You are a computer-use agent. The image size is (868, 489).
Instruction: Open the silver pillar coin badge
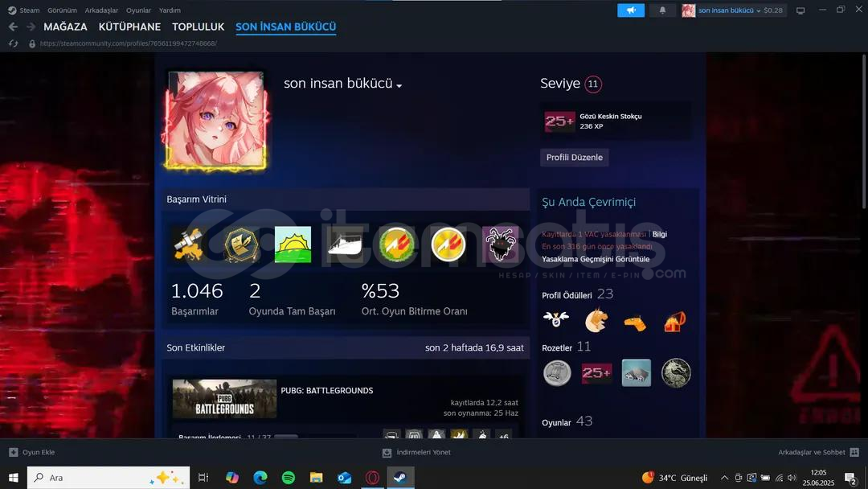[x=557, y=372]
